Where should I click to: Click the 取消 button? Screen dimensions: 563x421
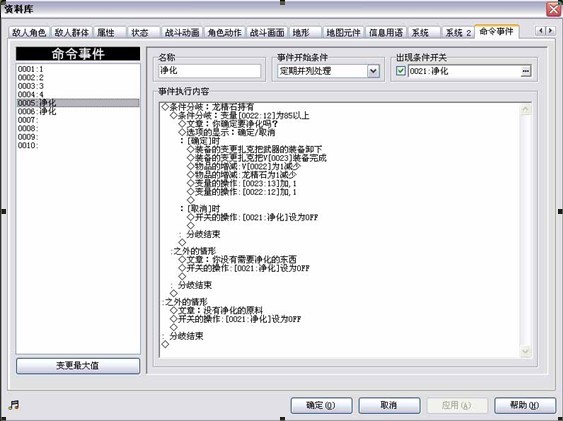[389, 405]
